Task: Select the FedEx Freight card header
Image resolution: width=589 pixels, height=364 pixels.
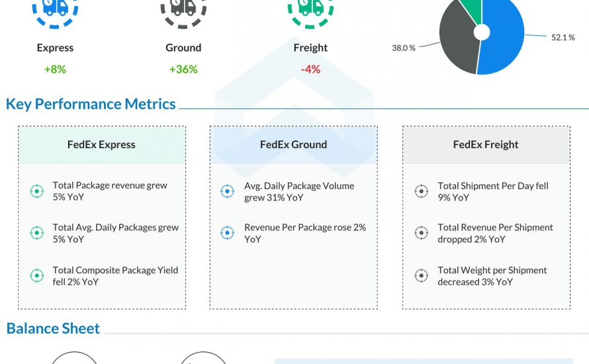Action: pos(486,145)
